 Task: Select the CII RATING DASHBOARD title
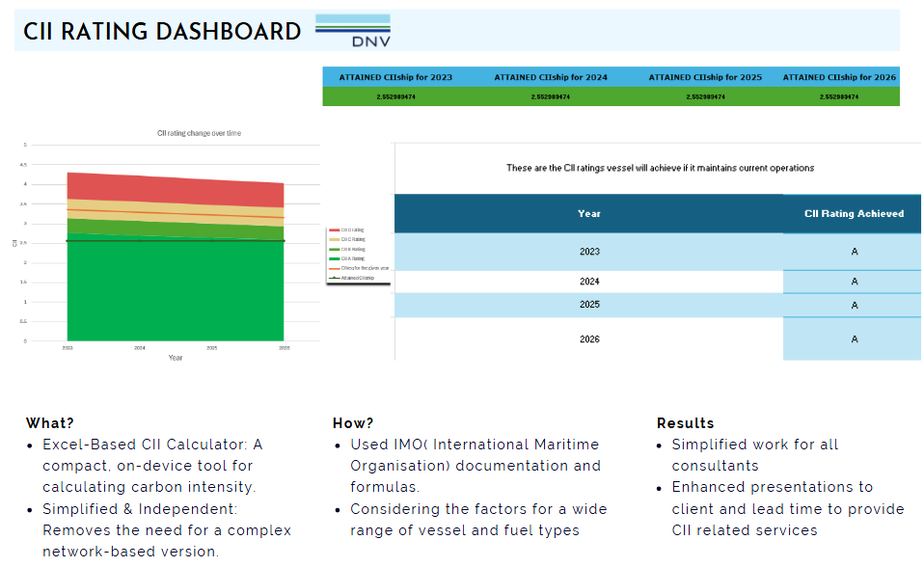click(x=162, y=31)
